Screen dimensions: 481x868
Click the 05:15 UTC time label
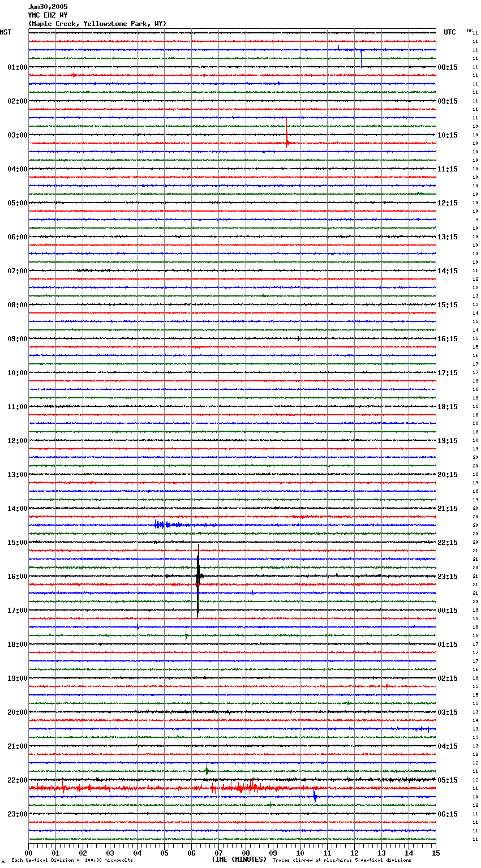coord(448,780)
